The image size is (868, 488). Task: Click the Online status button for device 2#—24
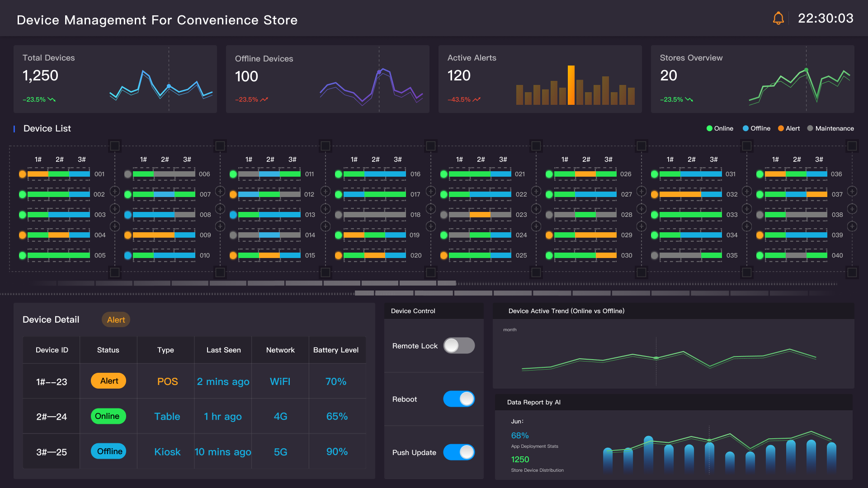point(108,416)
